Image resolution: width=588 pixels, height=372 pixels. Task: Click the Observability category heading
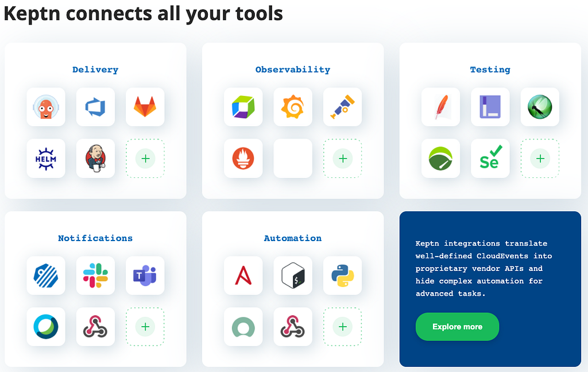292,70
